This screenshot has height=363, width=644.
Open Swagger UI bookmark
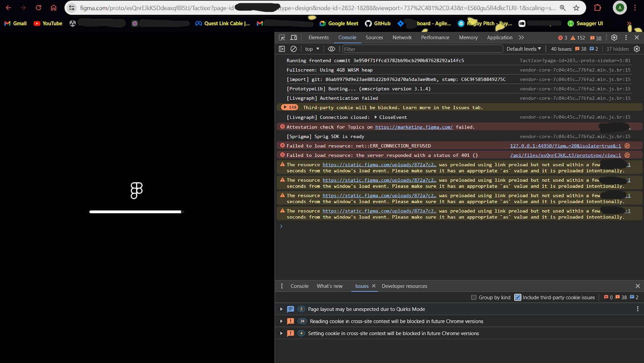[x=585, y=23]
